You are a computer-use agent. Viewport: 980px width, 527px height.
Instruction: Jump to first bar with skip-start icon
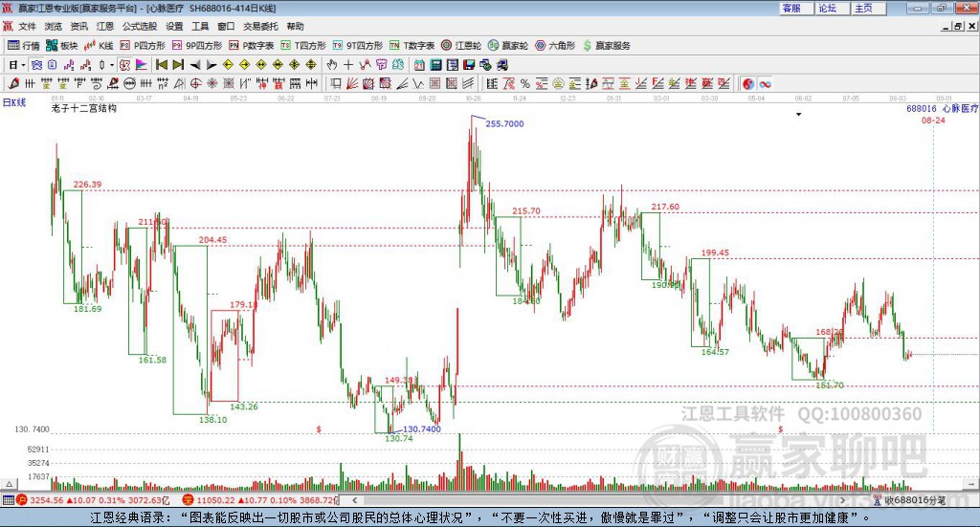point(161,65)
